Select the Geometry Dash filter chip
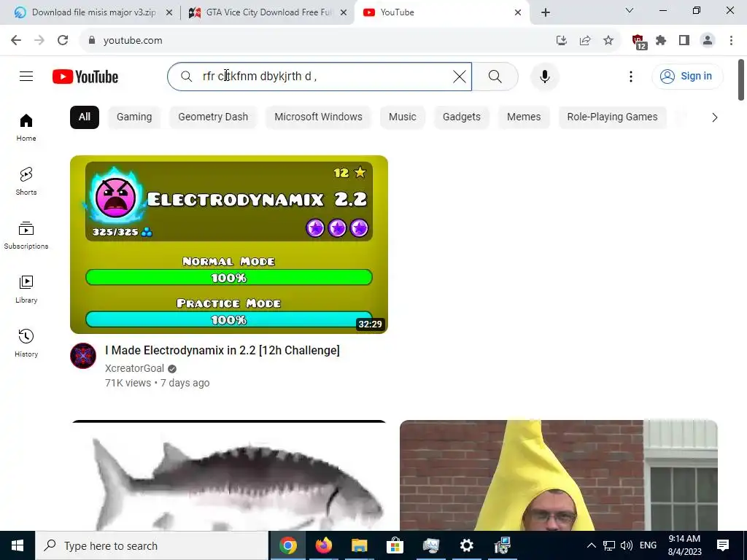 213,117
